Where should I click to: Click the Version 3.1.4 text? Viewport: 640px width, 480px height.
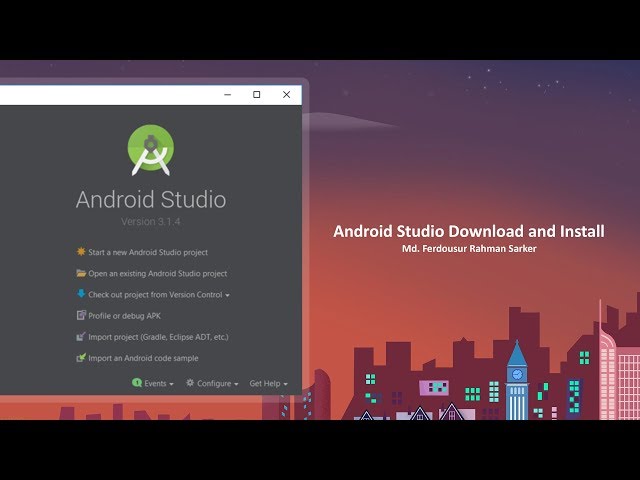tap(151, 222)
